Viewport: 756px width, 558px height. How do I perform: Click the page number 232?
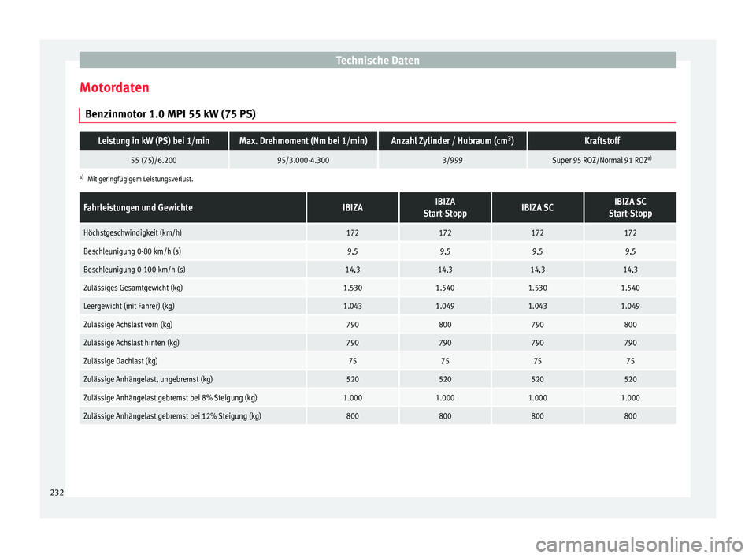point(57,493)
